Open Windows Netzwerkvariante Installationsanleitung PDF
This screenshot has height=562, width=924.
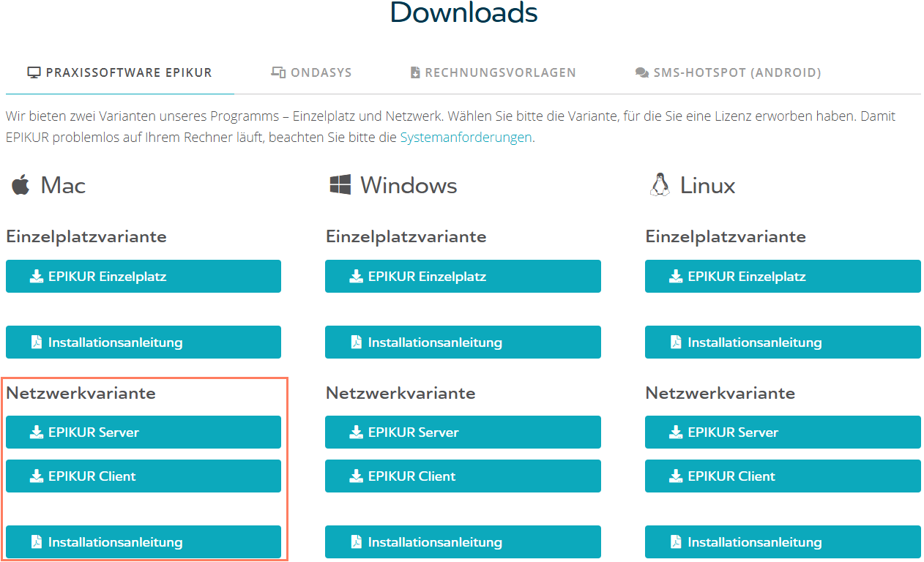tap(463, 542)
